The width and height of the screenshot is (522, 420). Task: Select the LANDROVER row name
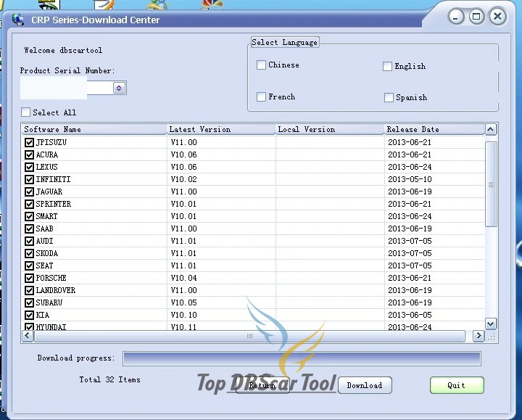click(x=56, y=290)
